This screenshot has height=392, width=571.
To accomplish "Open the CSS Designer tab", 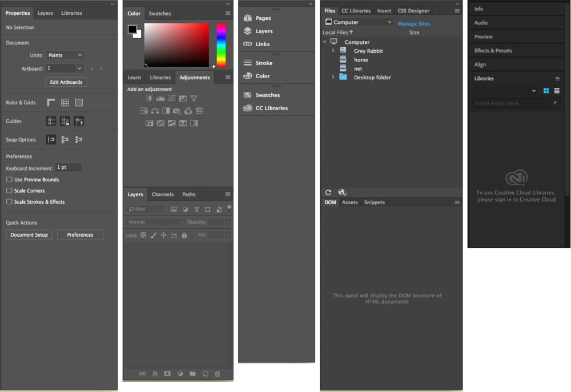I will (413, 11).
